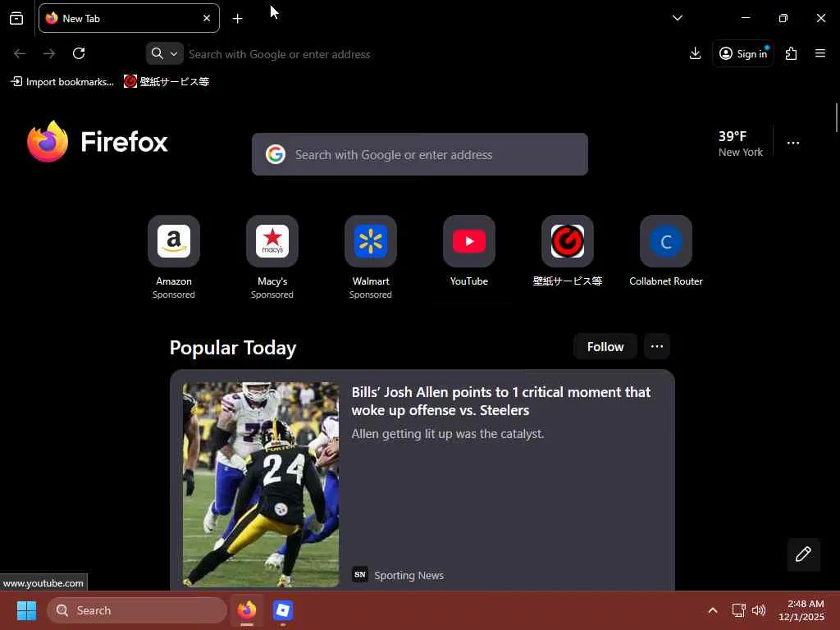Open the customize page pencil icon
This screenshot has height=630, width=840.
803,554
